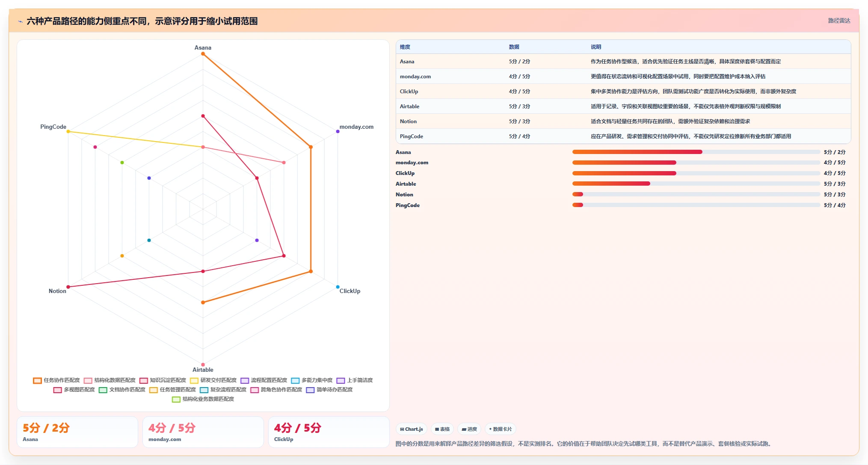Click the Notion progress bar
This screenshot has height=465, width=868.
pyautogui.click(x=696, y=194)
